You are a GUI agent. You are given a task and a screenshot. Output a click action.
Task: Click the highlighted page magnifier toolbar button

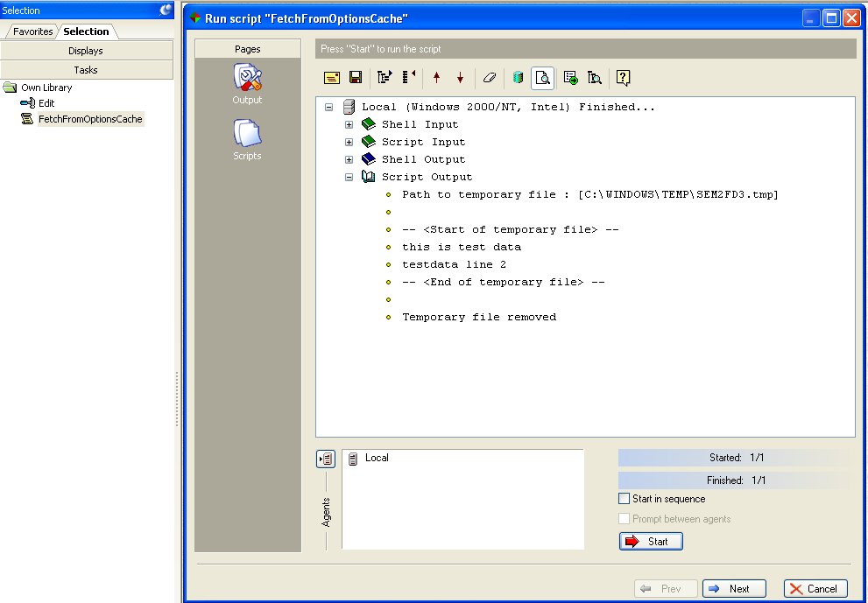(x=542, y=78)
